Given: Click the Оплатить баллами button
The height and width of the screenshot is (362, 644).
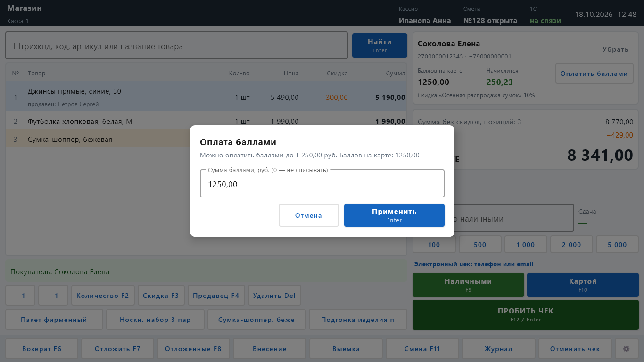Looking at the screenshot, I should (x=594, y=74).
